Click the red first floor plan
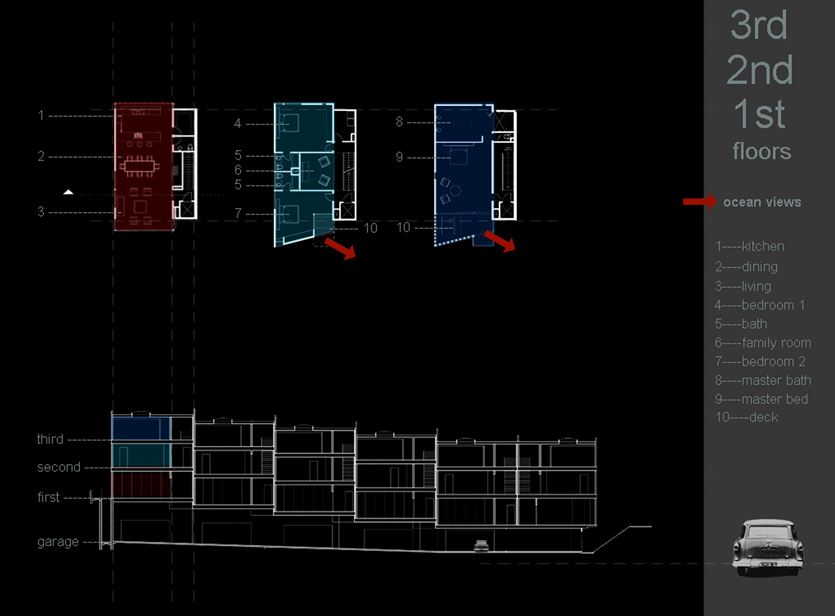This screenshot has height=616, width=835. pyautogui.click(x=144, y=167)
